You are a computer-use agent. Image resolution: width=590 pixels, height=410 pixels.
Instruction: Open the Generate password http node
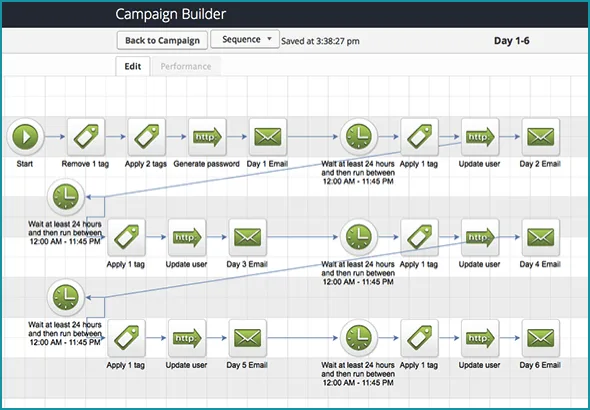(207, 137)
